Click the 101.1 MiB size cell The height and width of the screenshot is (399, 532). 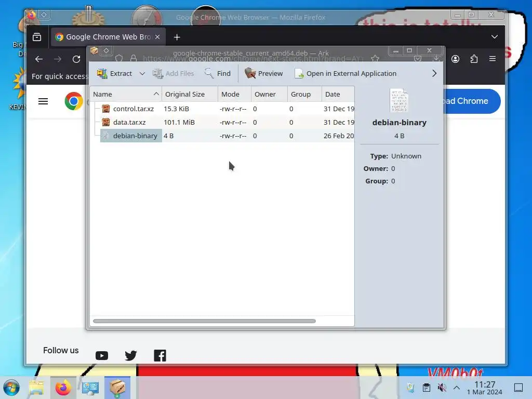pyautogui.click(x=179, y=122)
